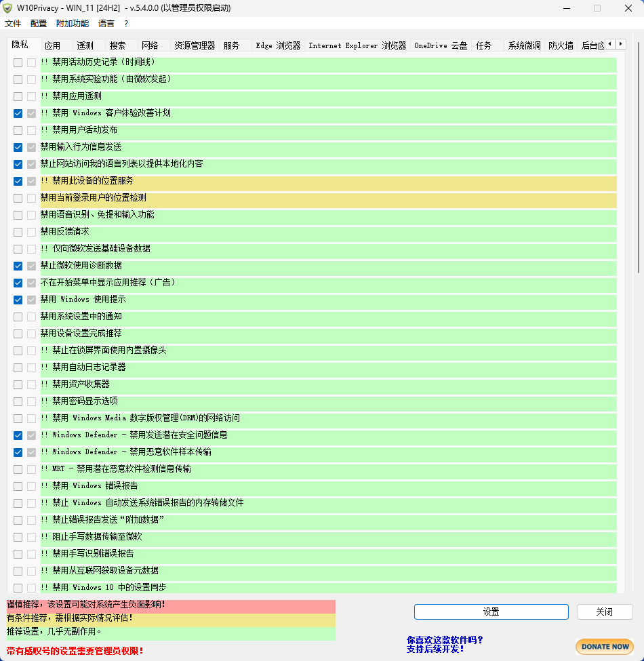
Task: Switch to the 系统微调 tab
Action: point(524,45)
